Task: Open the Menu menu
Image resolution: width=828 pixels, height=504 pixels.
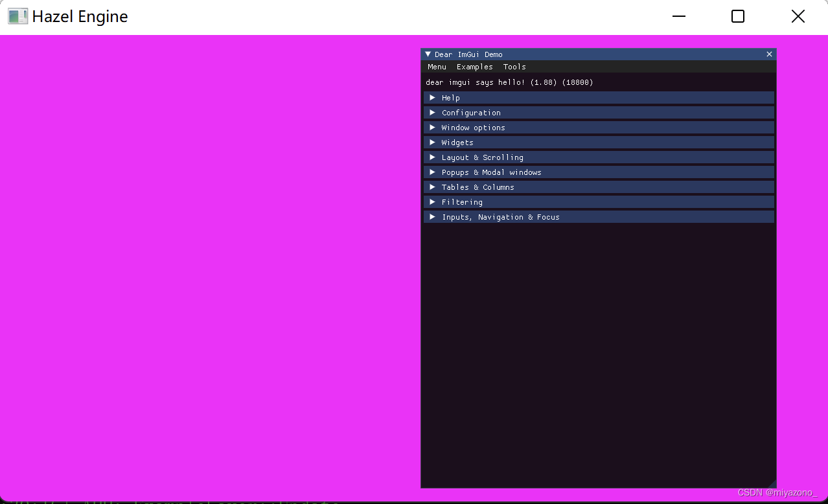Action: point(437,67)
